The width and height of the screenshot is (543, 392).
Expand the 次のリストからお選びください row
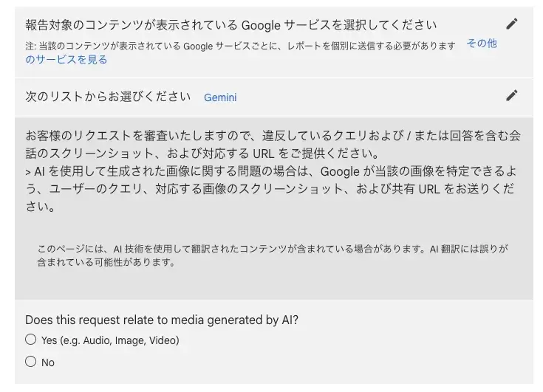274,97
